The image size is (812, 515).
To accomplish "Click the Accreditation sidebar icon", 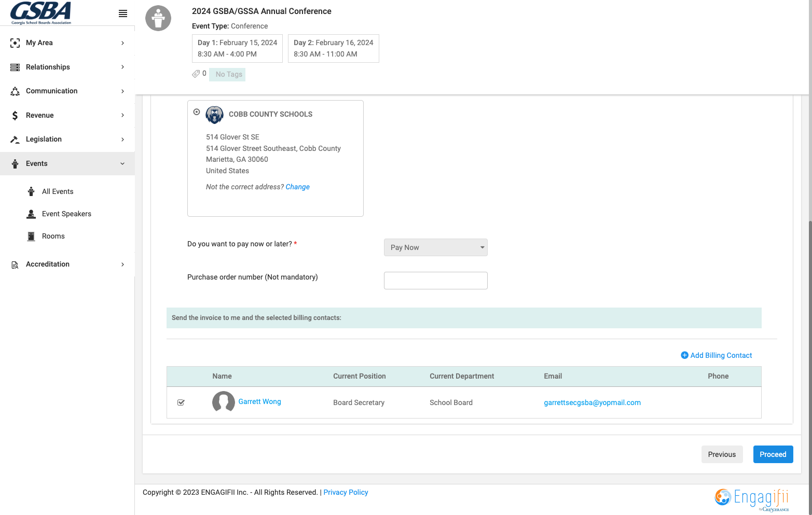I will [x=15, y=265].
